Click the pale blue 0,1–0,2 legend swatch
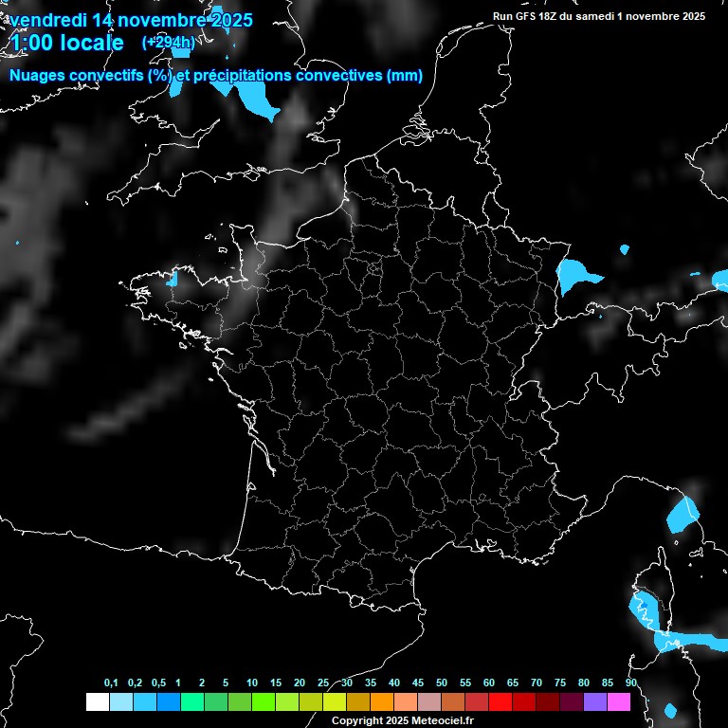Viewport: 728px width, 728px height. click(x=121, y=701)
